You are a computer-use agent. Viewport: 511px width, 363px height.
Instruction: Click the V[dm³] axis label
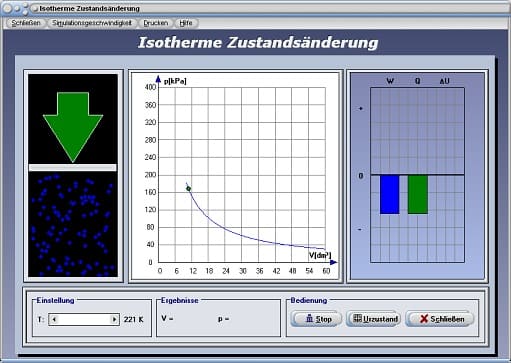320,255
